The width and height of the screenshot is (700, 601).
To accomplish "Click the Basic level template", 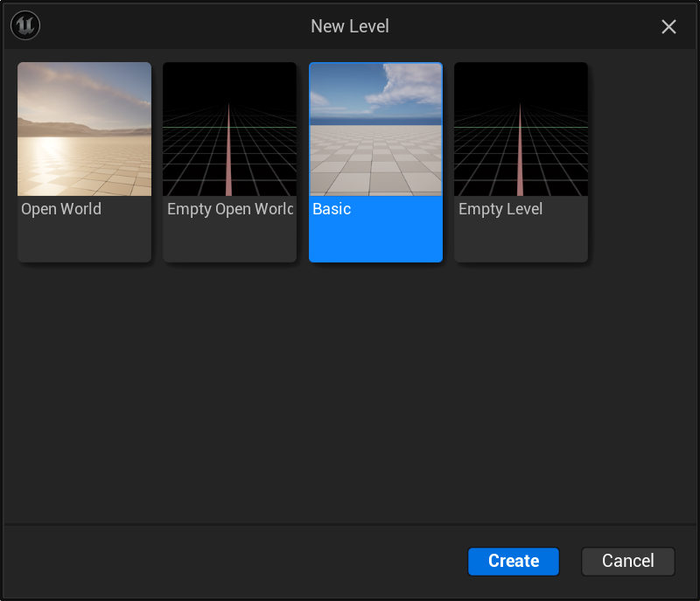I will [x=375, y=162].
